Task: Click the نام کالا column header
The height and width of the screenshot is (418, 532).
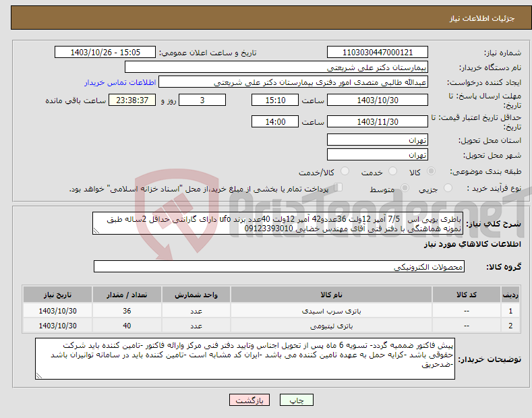Action: (331, 295)
